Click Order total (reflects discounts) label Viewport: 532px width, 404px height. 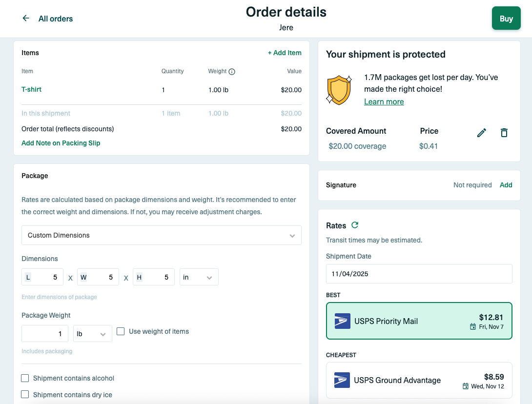coord(67,129)
